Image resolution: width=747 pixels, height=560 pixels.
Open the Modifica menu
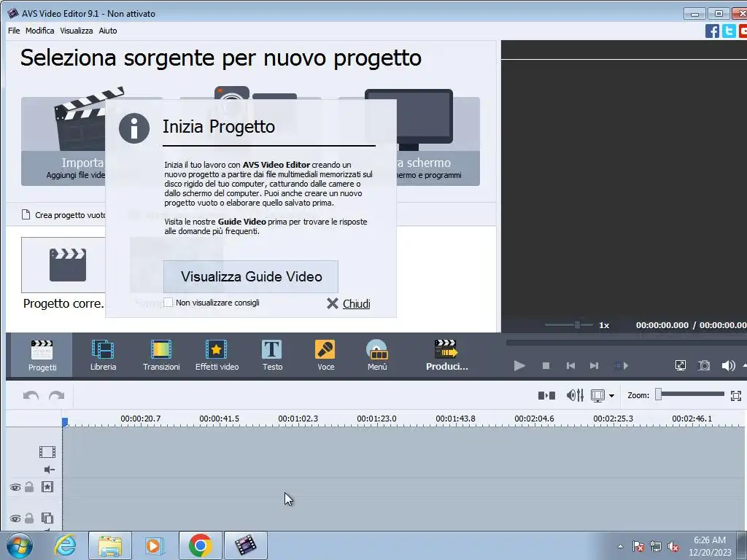point(39,31)
